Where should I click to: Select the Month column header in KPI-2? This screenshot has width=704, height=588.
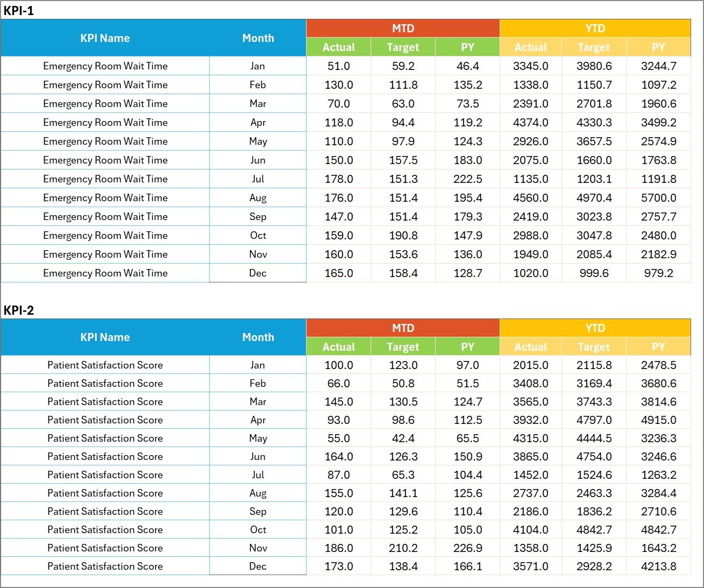pyautogui.click(x=258, y=337)
